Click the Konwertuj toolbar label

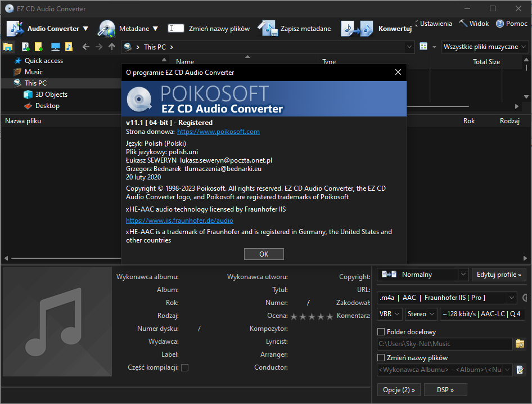point(395,29)
